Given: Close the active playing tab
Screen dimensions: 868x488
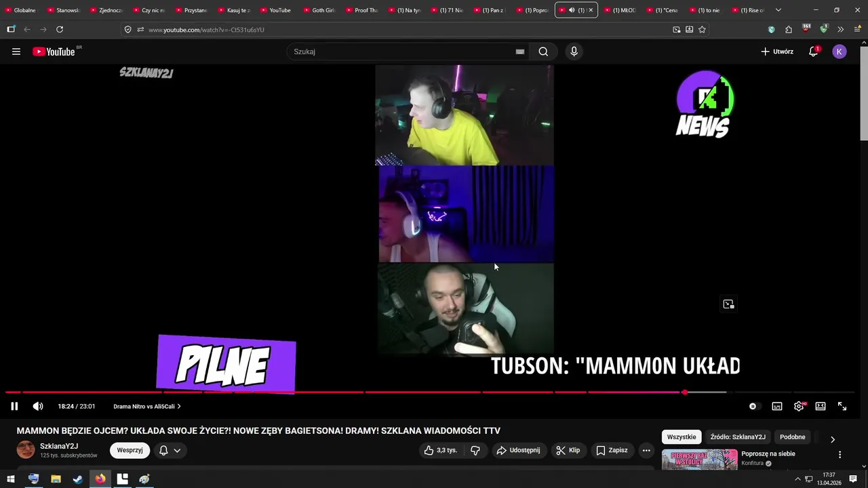Looking at the screenshot, I should pos(591,10).
